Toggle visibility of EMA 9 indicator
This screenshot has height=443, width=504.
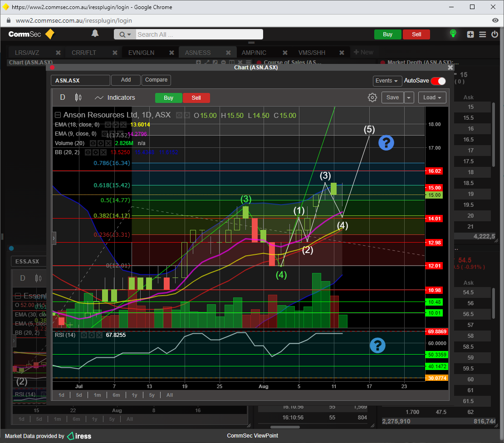pos(105,134)
